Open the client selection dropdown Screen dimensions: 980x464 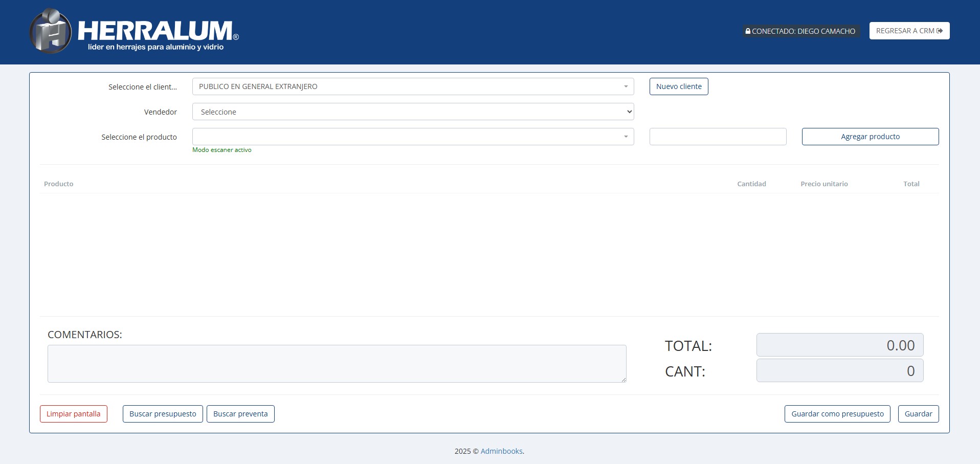(x=413, y=86)
